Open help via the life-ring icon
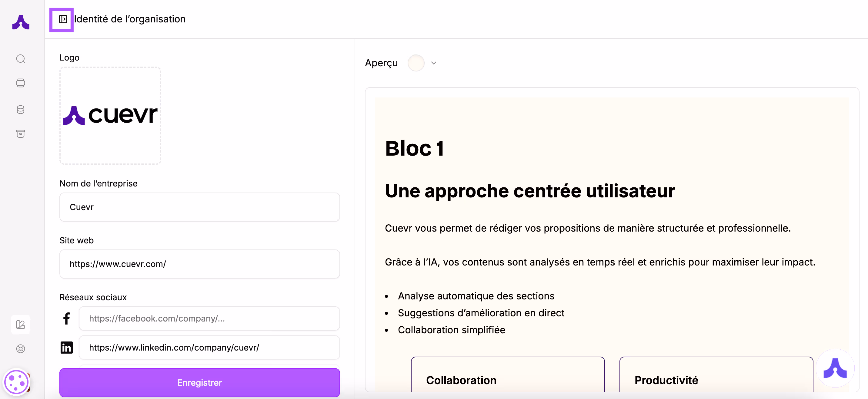The height and width of the screenshot is (399, 868). pyautogui.click(x=21, y=348)
